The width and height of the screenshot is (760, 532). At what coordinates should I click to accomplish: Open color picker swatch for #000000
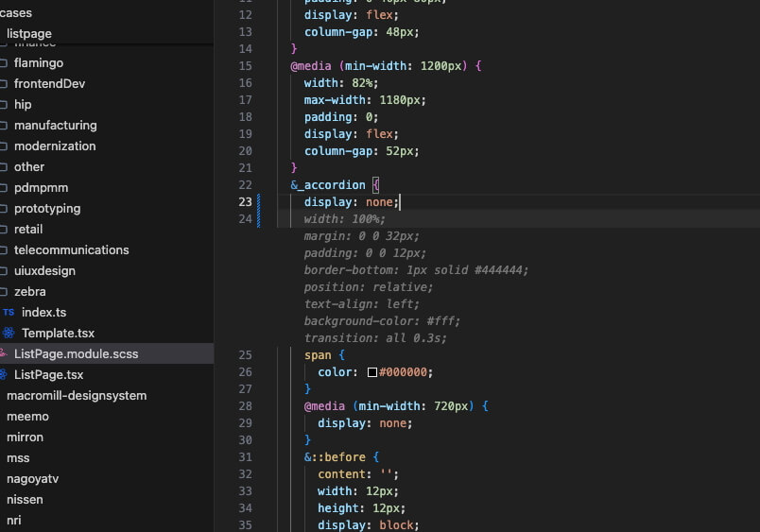pos(372,372)
